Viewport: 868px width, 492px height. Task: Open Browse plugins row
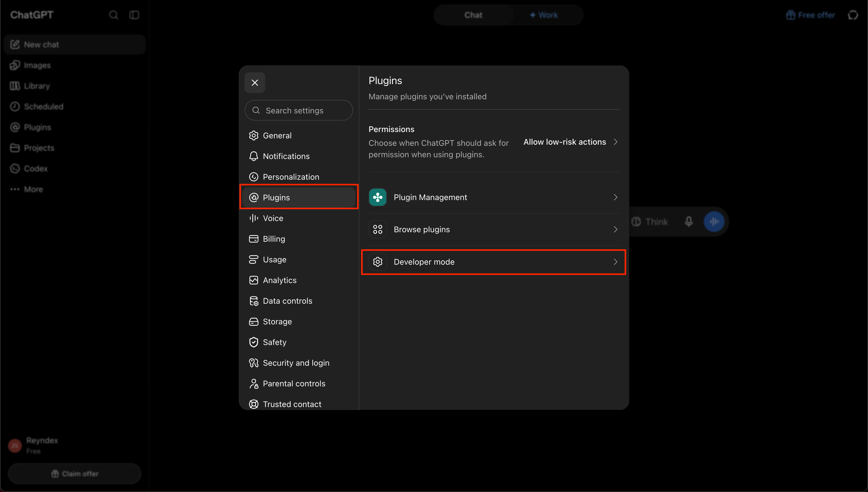[x=494, y=229]
